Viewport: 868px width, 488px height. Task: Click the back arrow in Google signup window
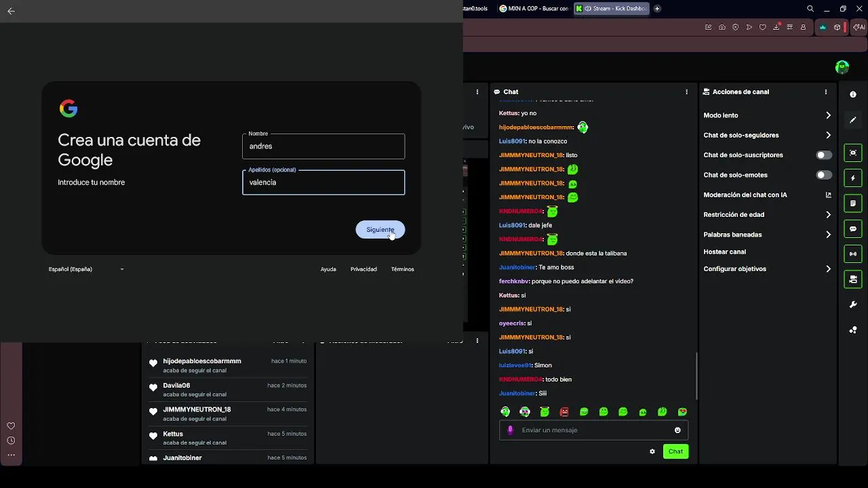point(11,11)
